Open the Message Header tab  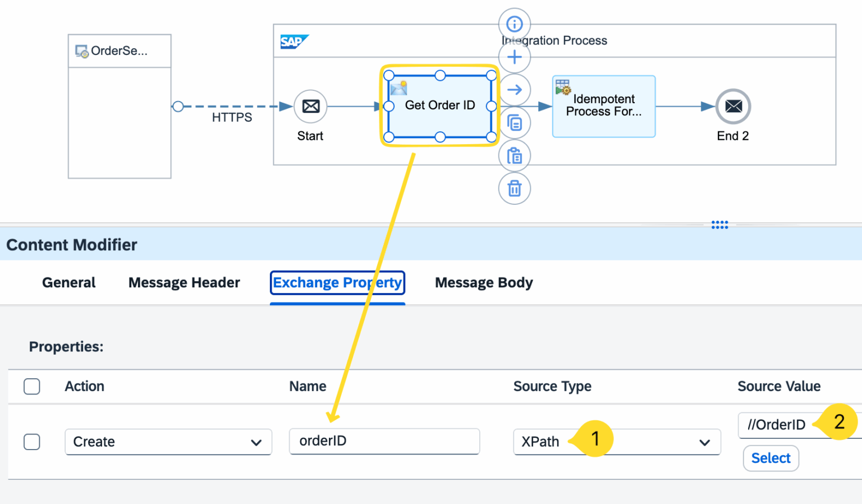click(x=184, y=282)
